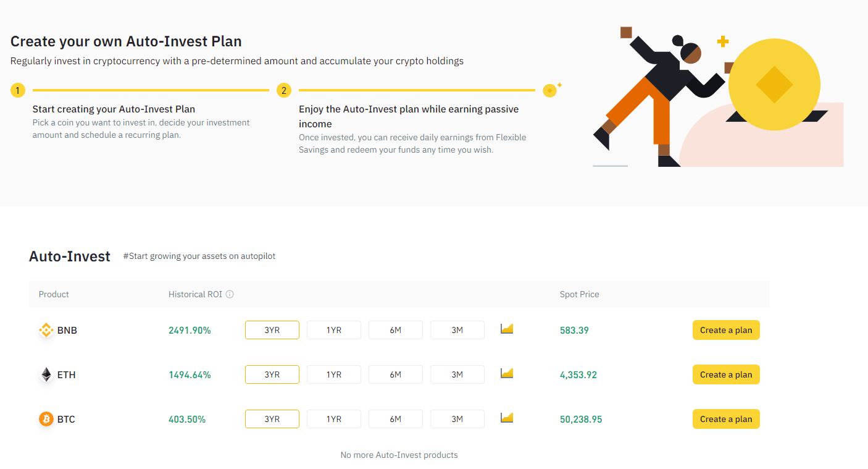The width and height of the screenshot is (868, 469).
Task: Click the BTC Bitcoin logo icon
Action: (46, 420)
